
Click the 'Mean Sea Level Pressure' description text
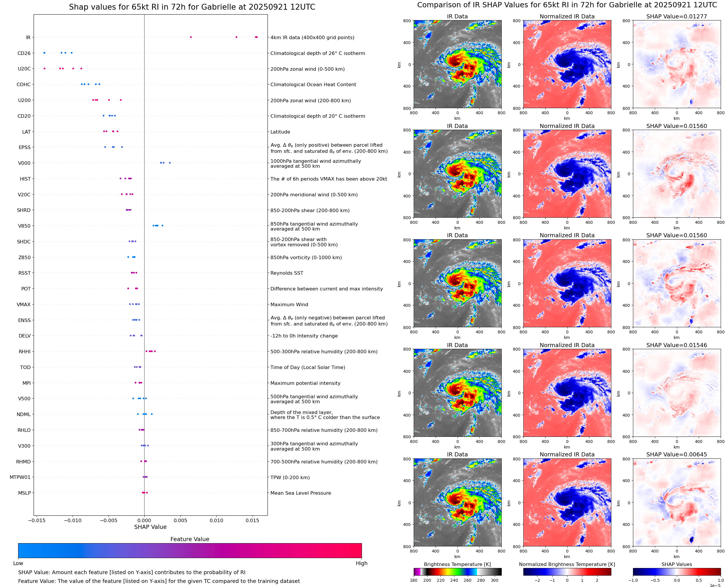point(300,493)
